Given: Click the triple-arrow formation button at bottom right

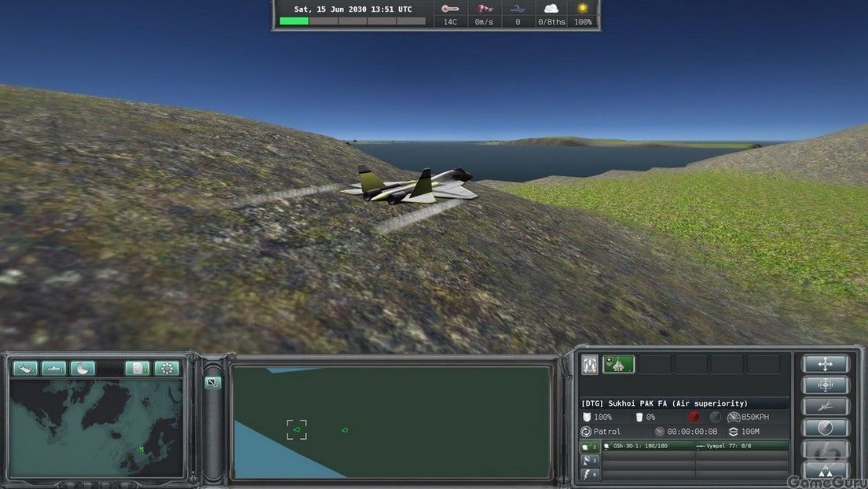Looking at the screenshot, I should tap(825, 470).
